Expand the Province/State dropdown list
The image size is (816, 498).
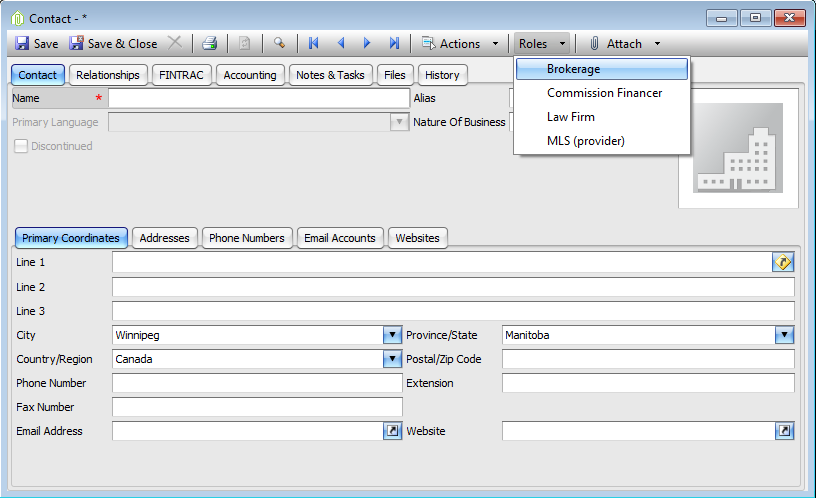tap(784, 335)
